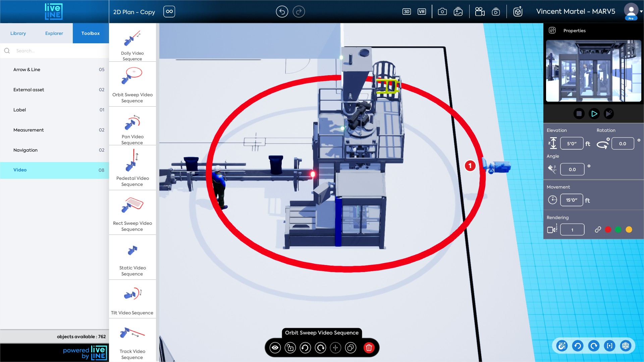644x362 pixels.
Task: Toggle visibility of the Orbit Sweep sequence
Action: [275, 348]
